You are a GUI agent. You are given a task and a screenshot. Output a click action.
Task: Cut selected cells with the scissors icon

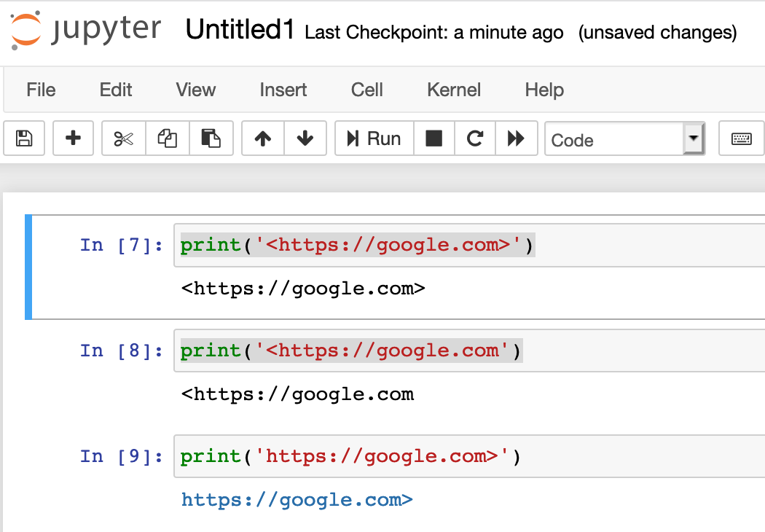pyautogui.click(x=123, y=138)
